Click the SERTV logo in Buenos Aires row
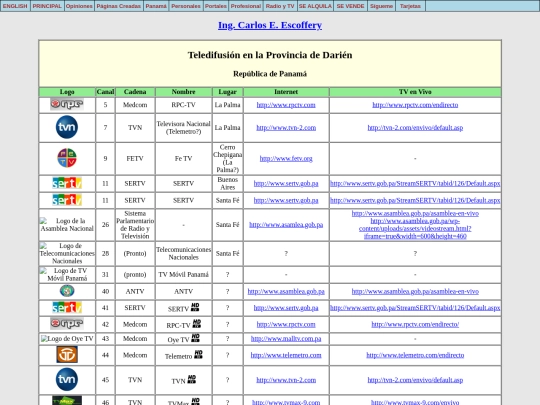The height and width of the screenshot is (405, 540). [x=67, y=183]
